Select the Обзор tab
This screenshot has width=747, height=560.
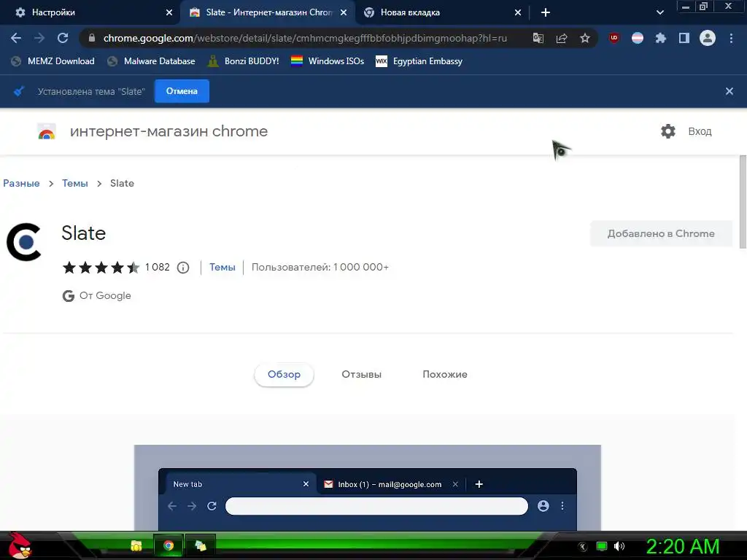coord(284,374)
